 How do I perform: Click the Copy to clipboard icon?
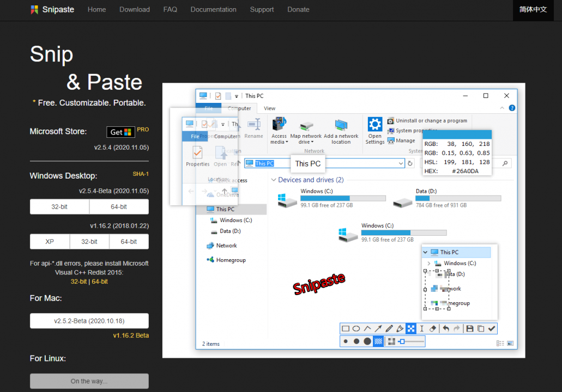point(481,329)
